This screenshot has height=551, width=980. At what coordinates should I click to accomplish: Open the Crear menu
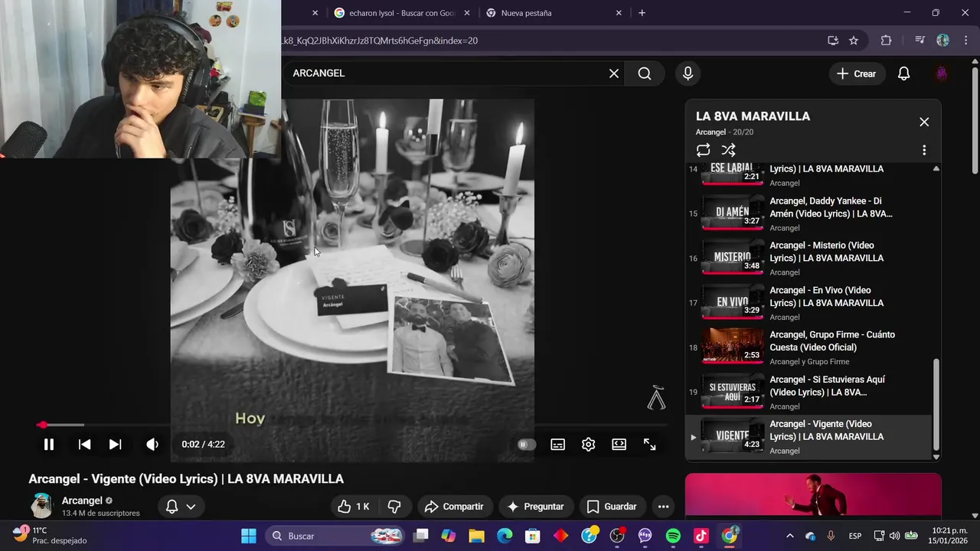(856, 73)
